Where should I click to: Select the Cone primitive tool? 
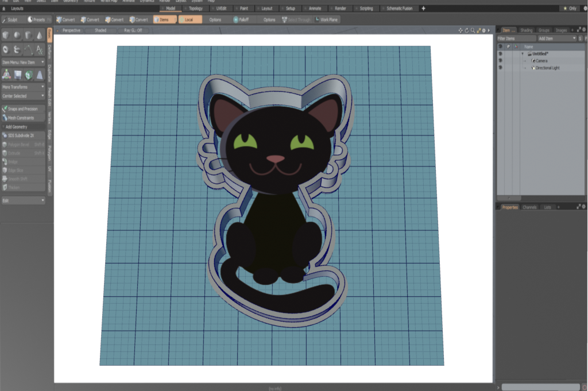click(x=39, y=36)
